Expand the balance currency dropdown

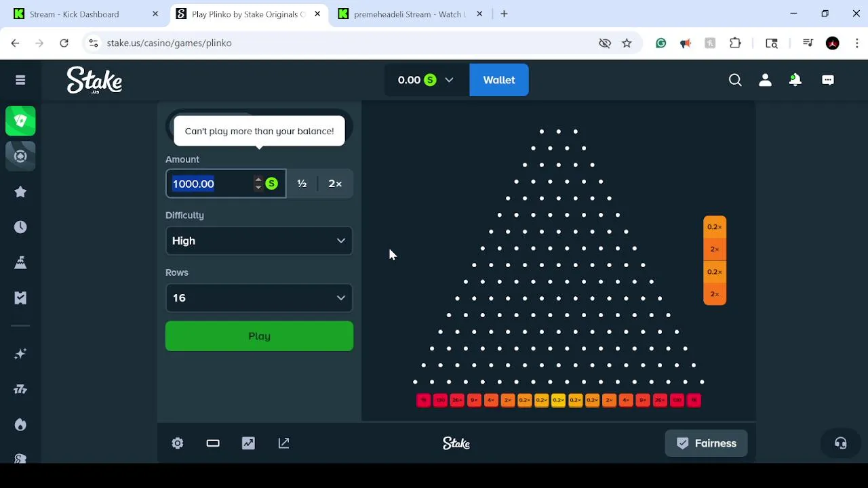[449, 80]
